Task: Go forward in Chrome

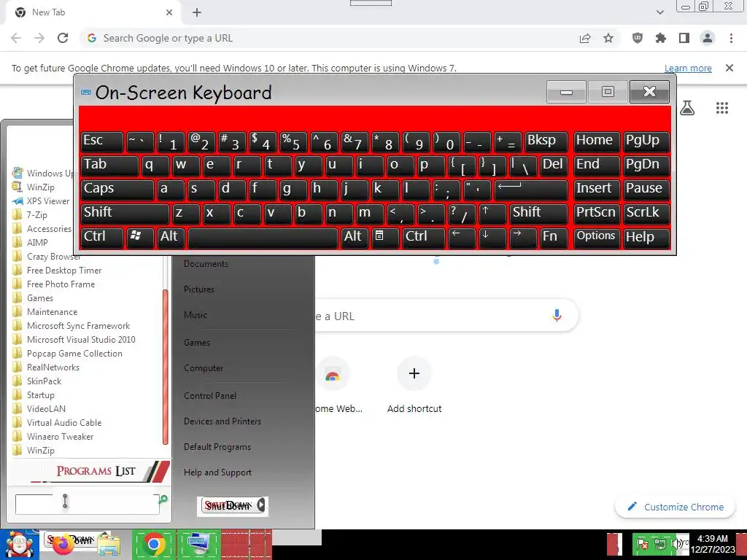Action: pyautogui.click(x=39, y=38)
